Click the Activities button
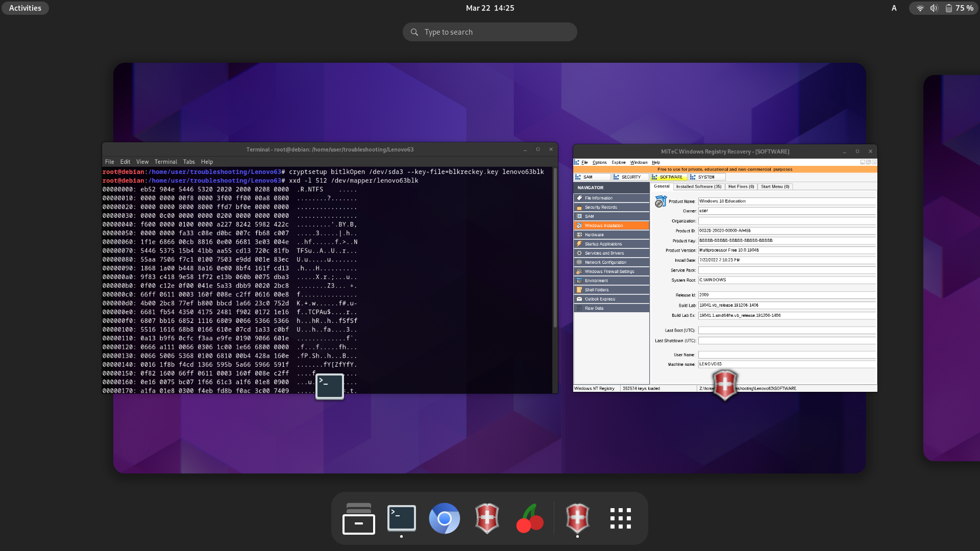This screenshot has height=551, width=980. (25, 8)
